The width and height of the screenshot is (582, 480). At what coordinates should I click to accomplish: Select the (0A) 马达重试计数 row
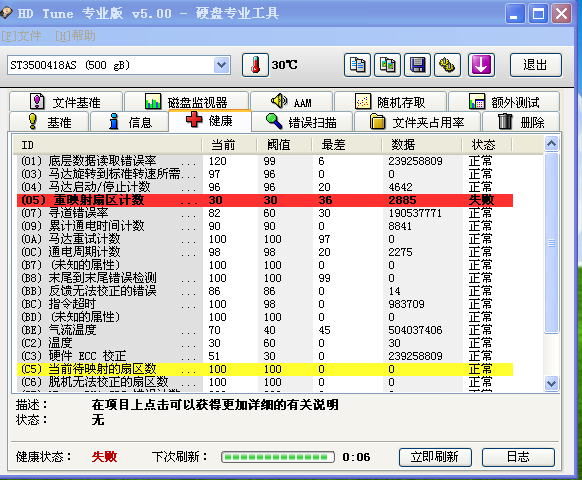[265, 239]
